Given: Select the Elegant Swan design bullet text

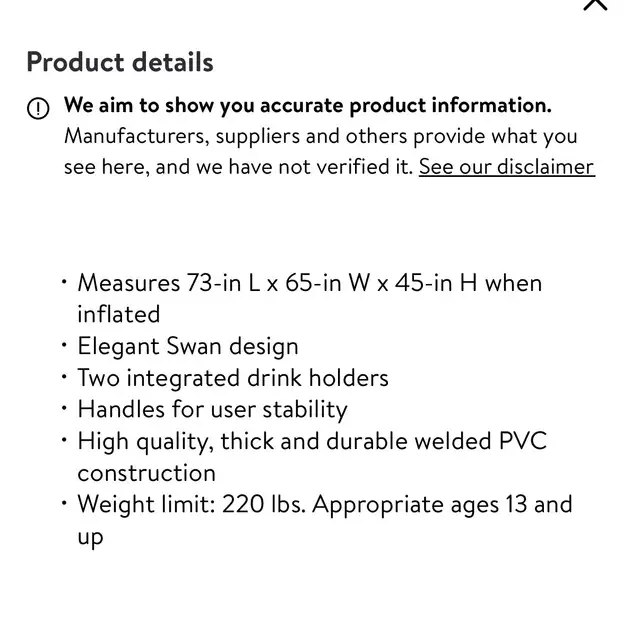Looking at the screenshot, I should pos(188,346).
